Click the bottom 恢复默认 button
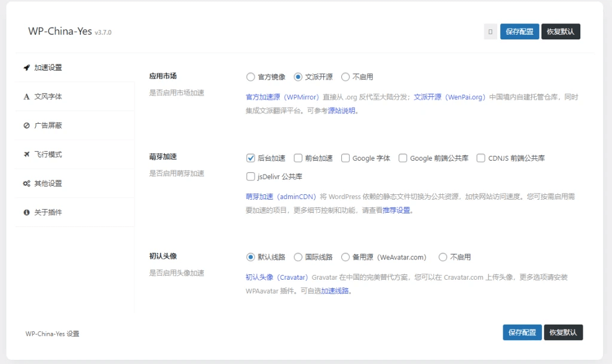 563,332
